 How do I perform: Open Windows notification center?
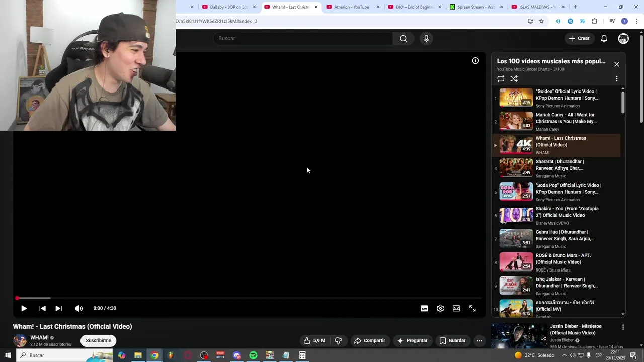tap(633, 355)
